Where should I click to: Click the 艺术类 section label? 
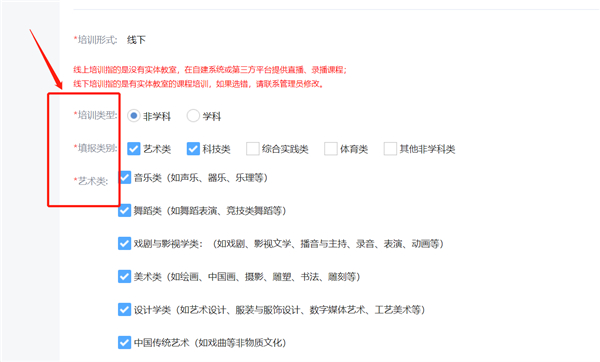(x=91, y=181)
